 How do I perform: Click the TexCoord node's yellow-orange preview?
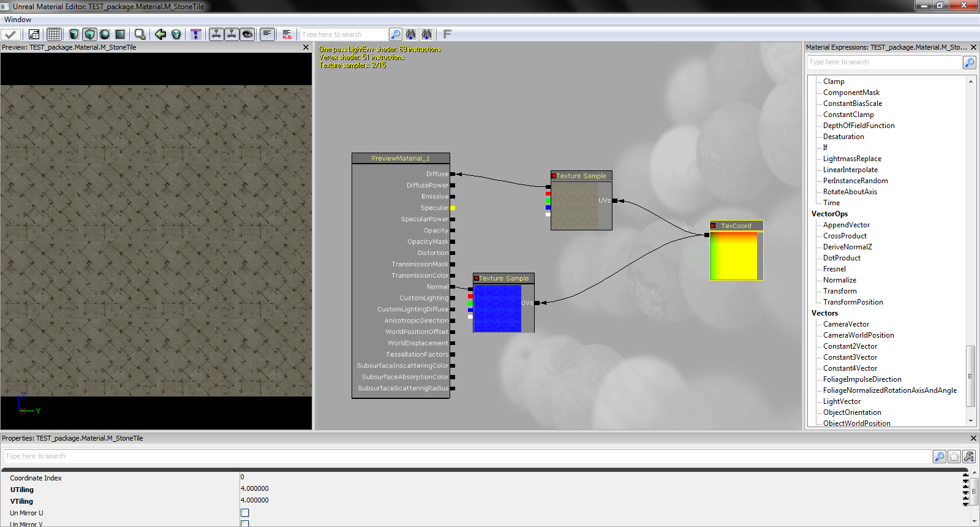[733, 256]
